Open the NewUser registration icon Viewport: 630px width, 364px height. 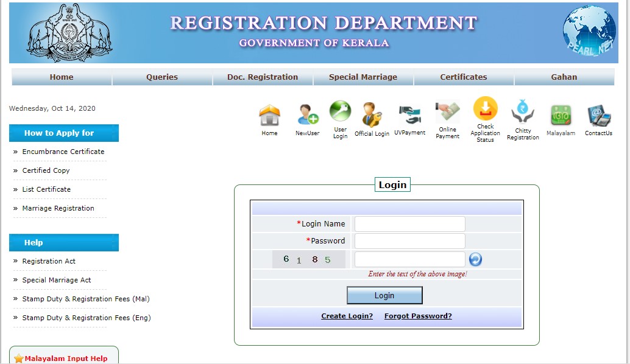click(307, 116)
